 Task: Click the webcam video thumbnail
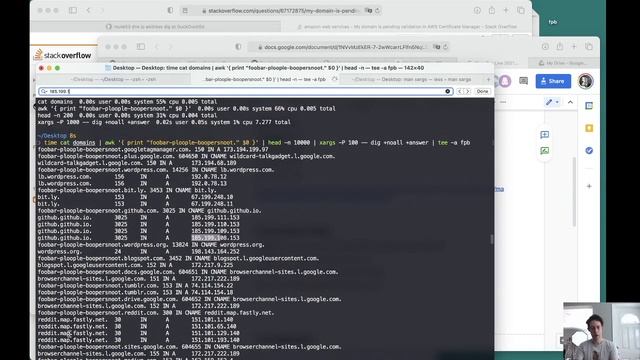(x=601, y=331)
